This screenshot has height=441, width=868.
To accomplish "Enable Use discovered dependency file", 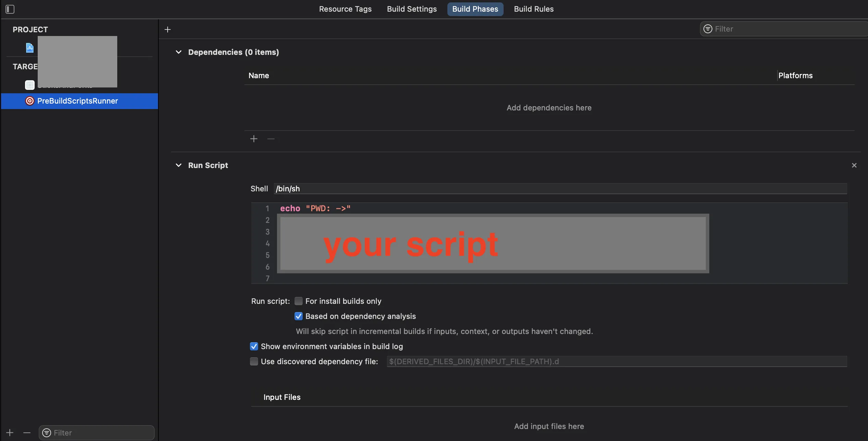I will point(254,361).
